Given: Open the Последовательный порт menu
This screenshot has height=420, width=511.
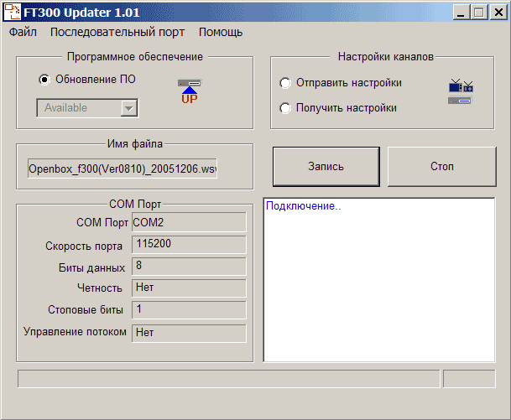Looking at the screenshot, I should click(x=117, y=32).
